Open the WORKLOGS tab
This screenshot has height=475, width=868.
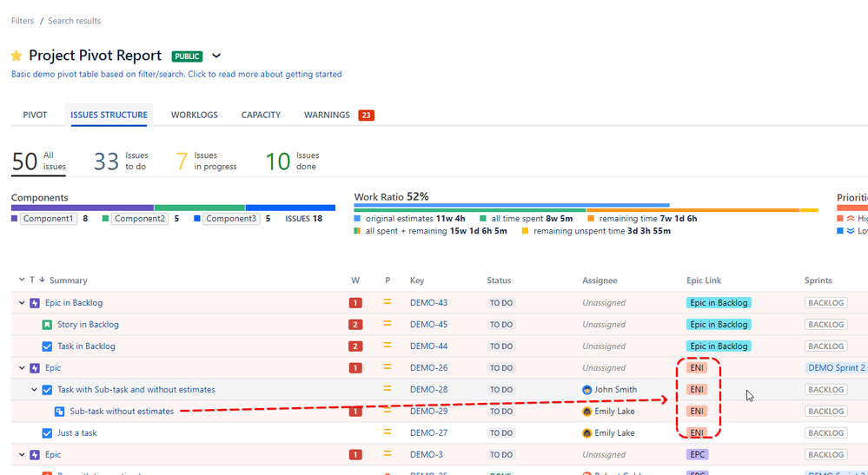click(x=195, y=115)
